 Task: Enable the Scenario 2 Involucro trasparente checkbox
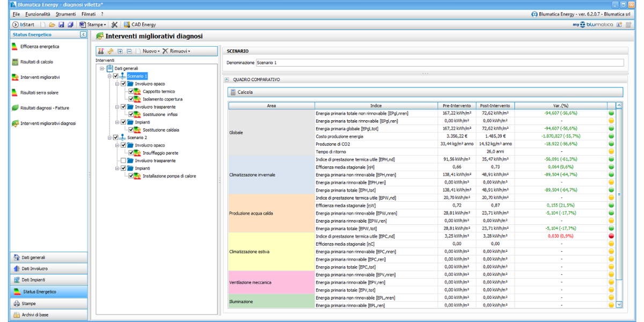(x=123, y=160)
